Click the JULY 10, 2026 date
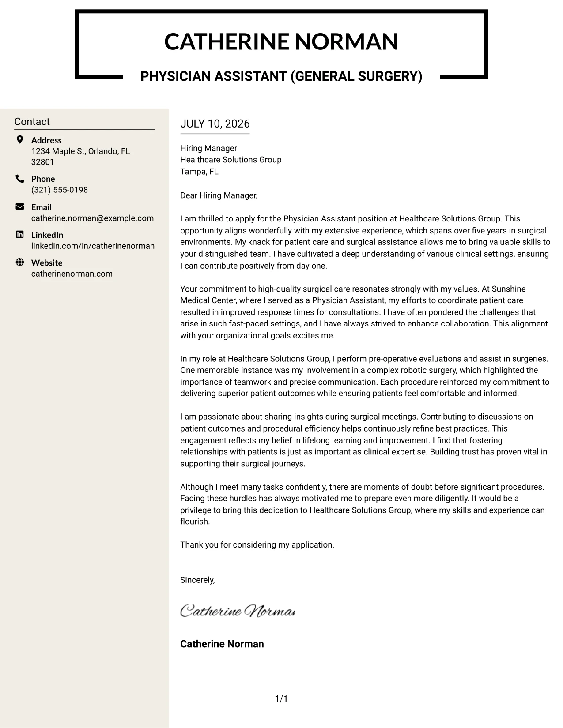Image resolution: width=563 pixels, height=728 pixels. (215, 124)
